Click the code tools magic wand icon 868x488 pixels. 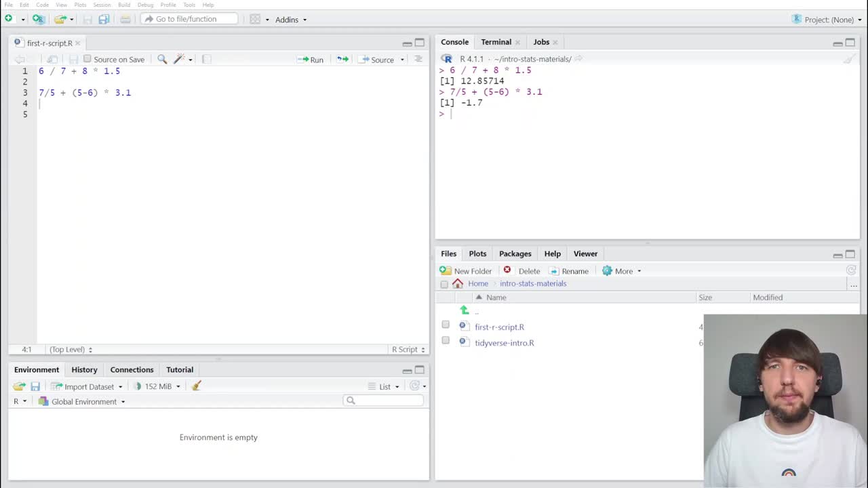[179, 60]
